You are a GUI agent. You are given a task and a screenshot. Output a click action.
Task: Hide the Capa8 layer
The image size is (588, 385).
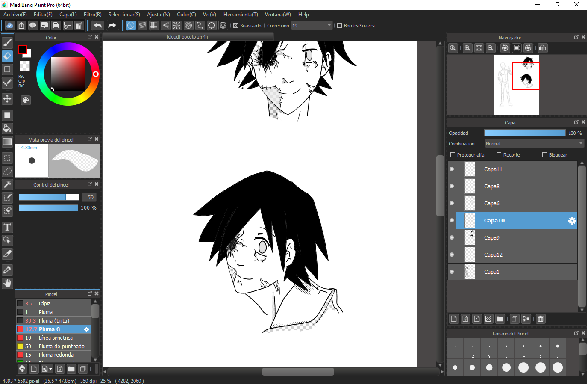pos(452,186)
